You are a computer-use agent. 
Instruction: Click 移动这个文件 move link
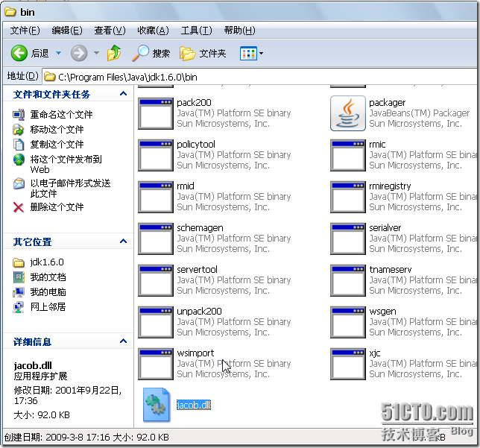(57, 130)
